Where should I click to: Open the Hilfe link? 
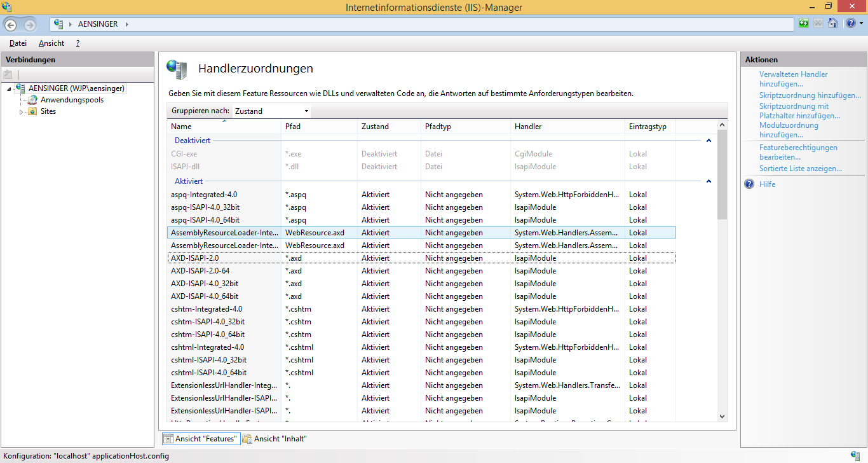(x=767, y=184)
